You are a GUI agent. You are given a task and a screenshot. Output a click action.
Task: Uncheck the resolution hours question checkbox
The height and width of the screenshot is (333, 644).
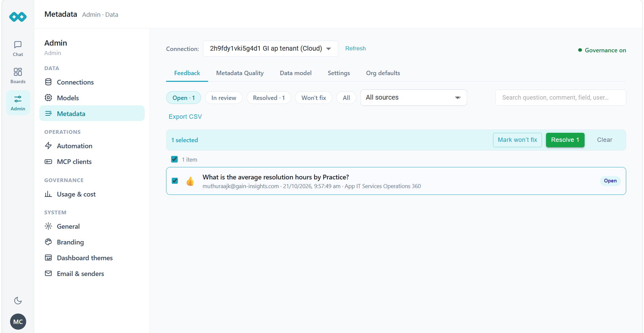point(175,181)
